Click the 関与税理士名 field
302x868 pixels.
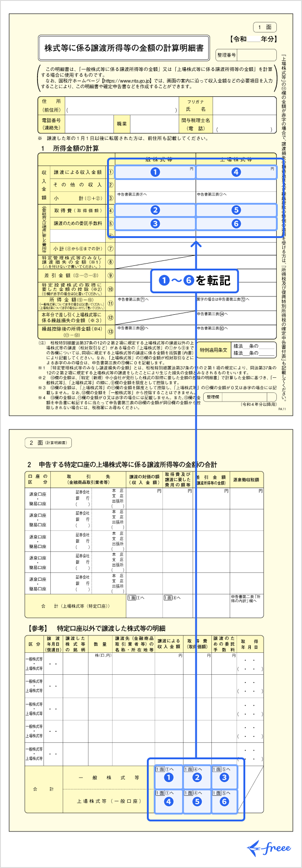[244, 124]
